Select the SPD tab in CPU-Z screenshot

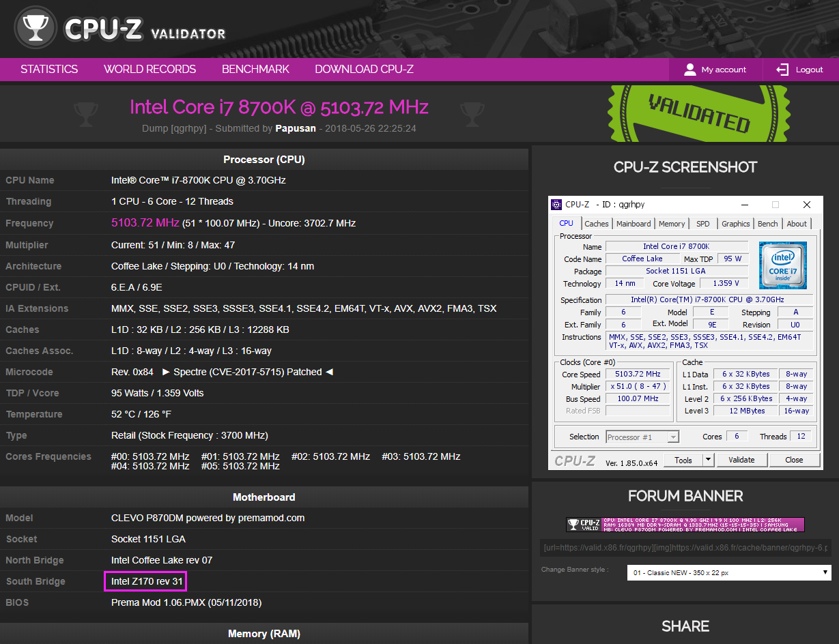pos(702,224)
